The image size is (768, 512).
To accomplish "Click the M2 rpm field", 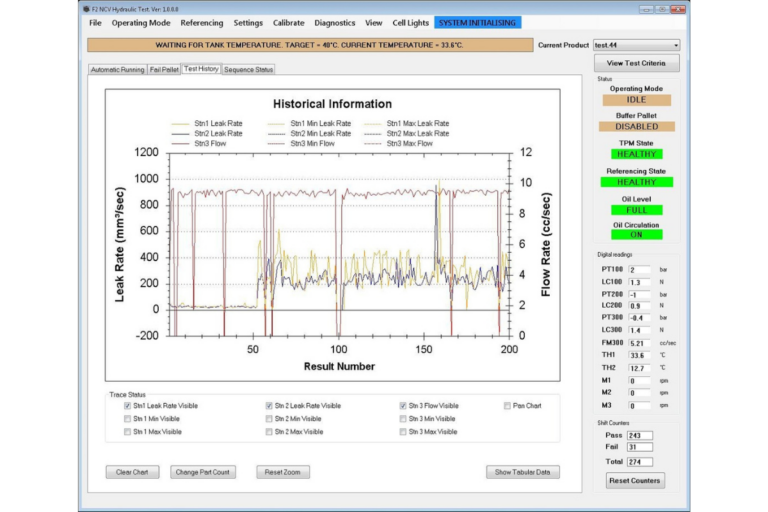I will (x=639, y=393).
